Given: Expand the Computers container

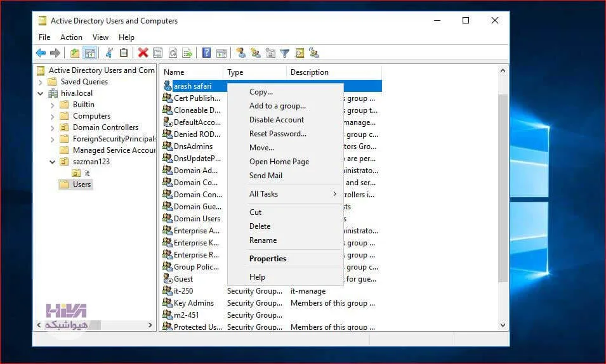Looking at the screenshot, I should pos(53,116).
